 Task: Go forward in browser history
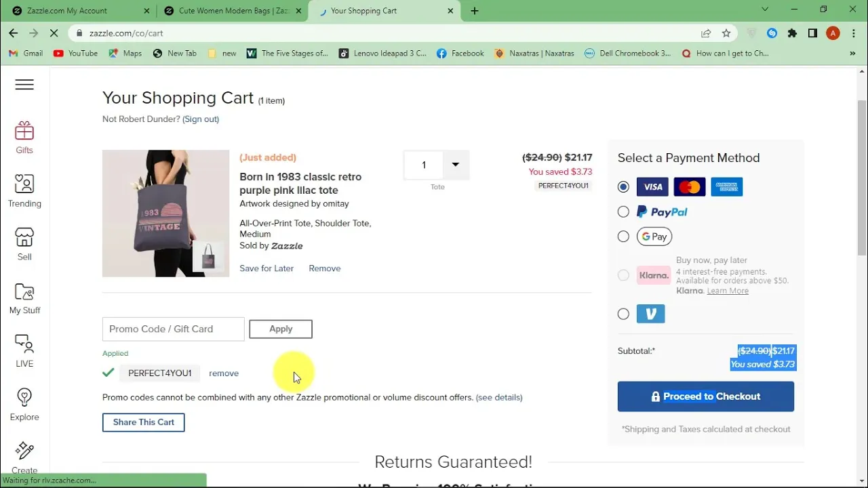tap(34, 33)
